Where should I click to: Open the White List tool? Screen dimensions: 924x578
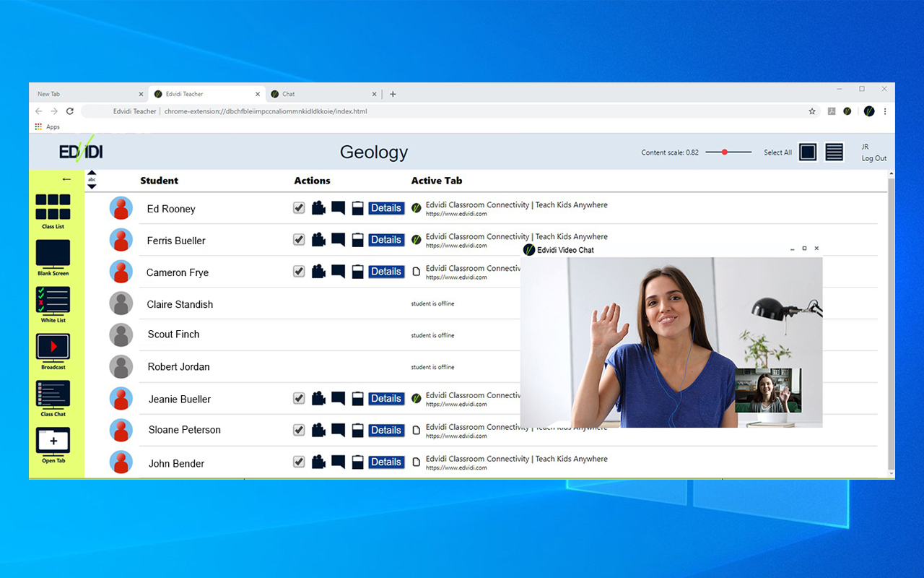[x=53, y=304]
